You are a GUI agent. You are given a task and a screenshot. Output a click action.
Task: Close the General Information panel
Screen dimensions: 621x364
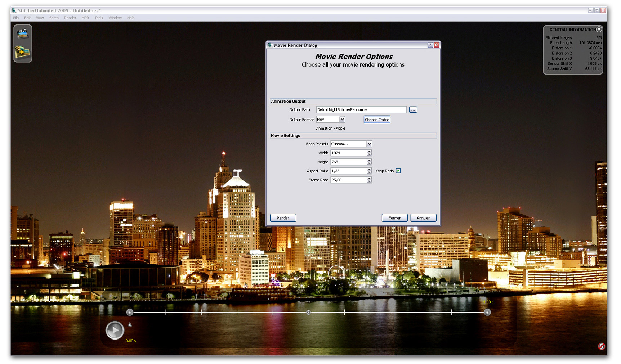599,30
